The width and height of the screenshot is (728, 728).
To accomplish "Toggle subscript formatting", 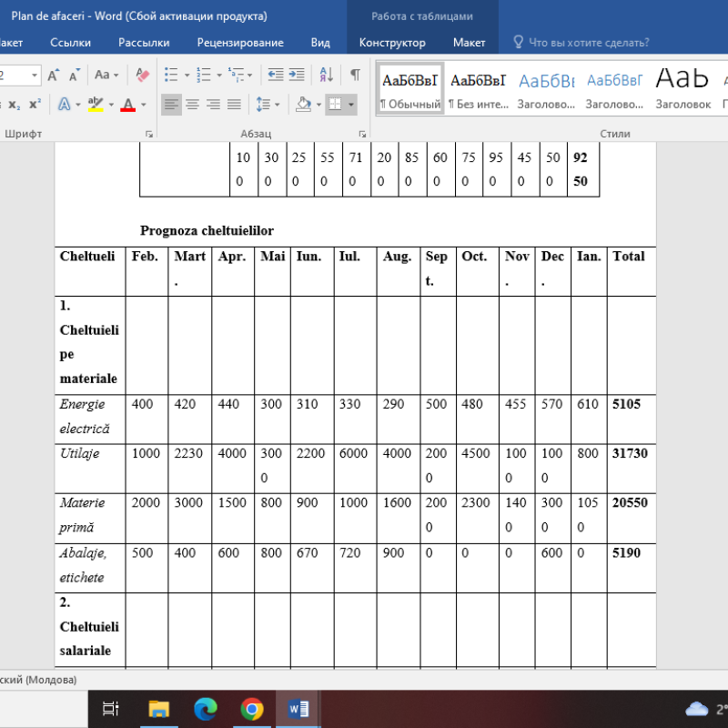I will (13, 104).
